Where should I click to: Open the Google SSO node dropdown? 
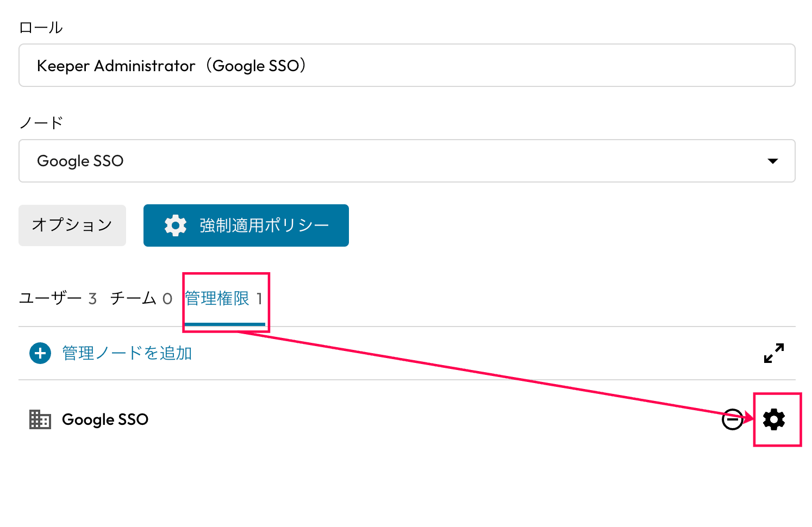(x=407, y=161)
